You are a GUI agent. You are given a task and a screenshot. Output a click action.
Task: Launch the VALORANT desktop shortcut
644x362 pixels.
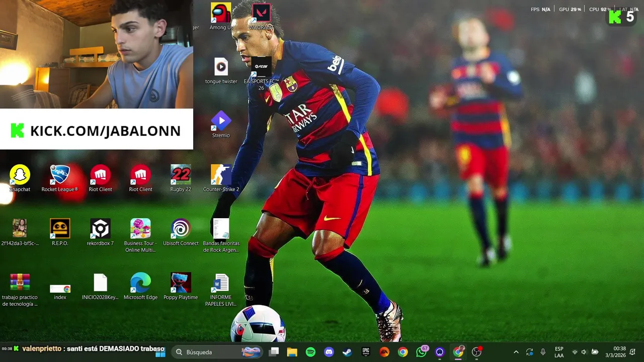pyautogui.click(x=261, y=16)
